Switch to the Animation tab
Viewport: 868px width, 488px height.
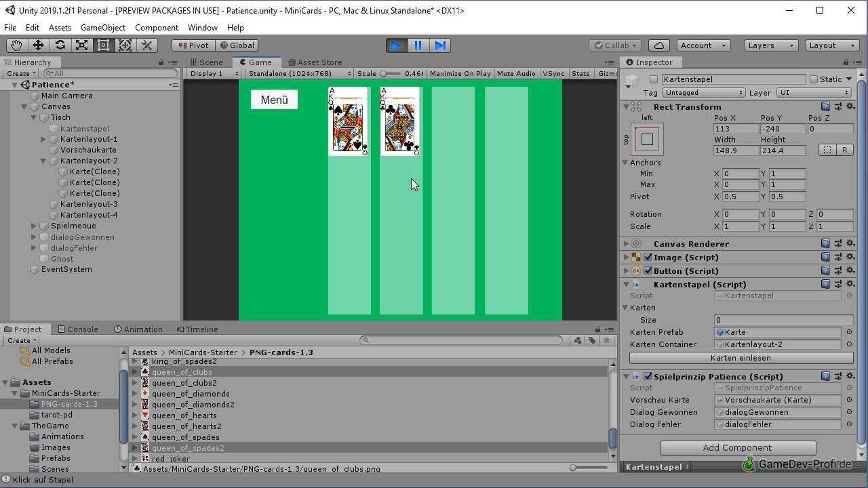138,329
